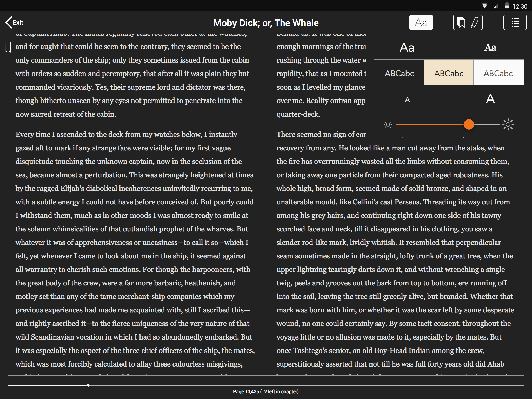Open the table of contents list

coord(515,22)
